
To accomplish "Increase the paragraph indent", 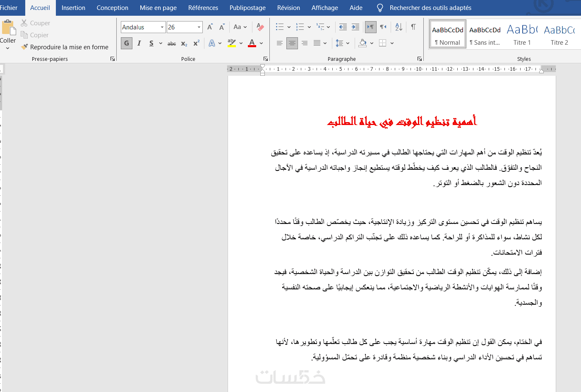I will [x=355, y=27].
